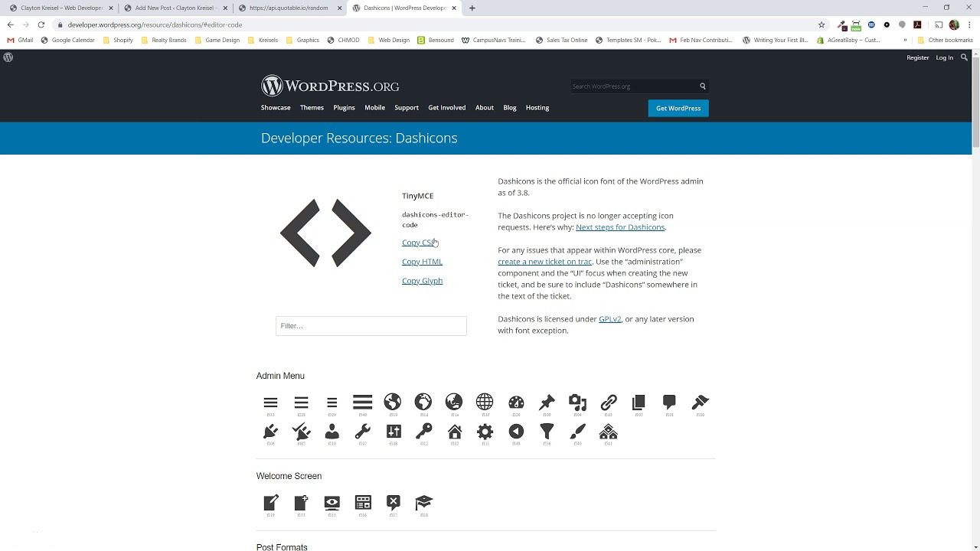Click the Get WordPress button
The image size is (980, 551).
pos(678,108)
